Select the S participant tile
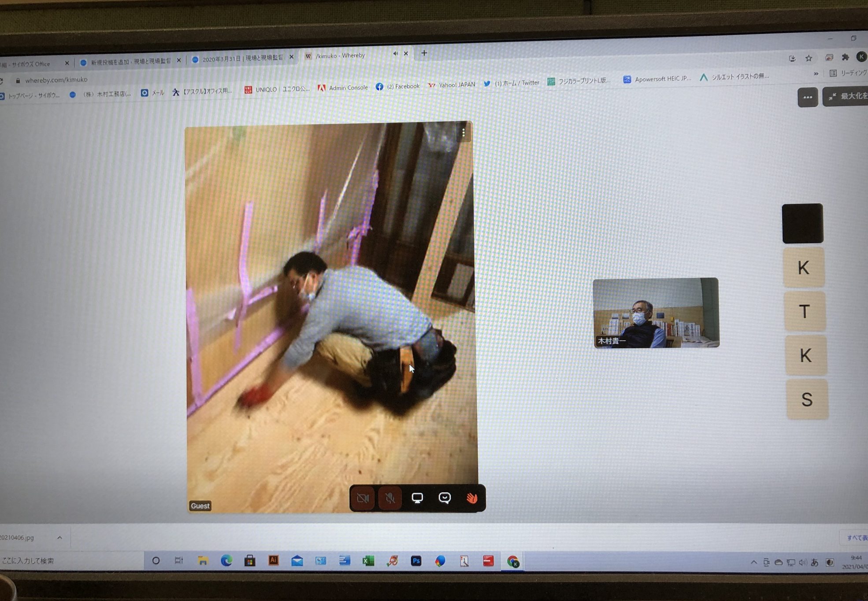The image size is (868, 601). (x=807, y=399)
